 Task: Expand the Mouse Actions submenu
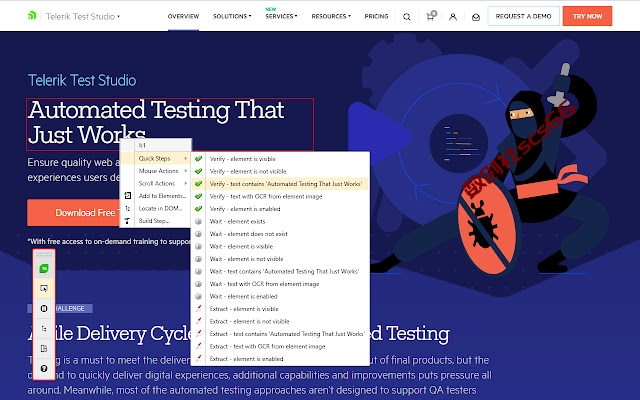click(156, 171)
